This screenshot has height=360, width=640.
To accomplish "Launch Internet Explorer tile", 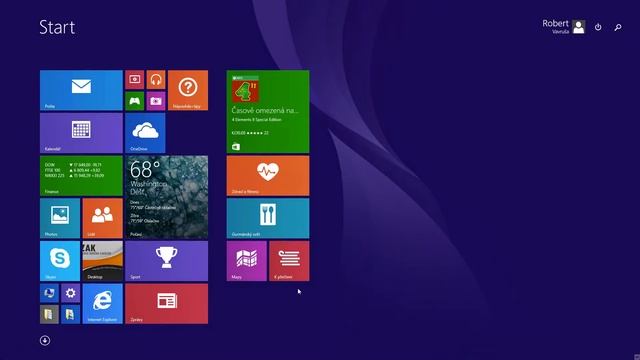I will [x=102, y=304].
